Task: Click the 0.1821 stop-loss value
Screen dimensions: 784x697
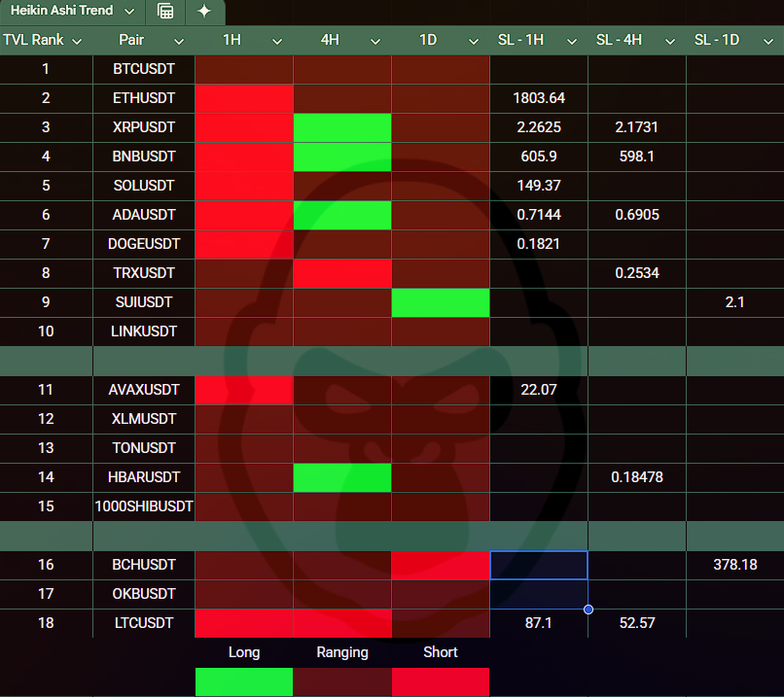Action: [539, 244]
